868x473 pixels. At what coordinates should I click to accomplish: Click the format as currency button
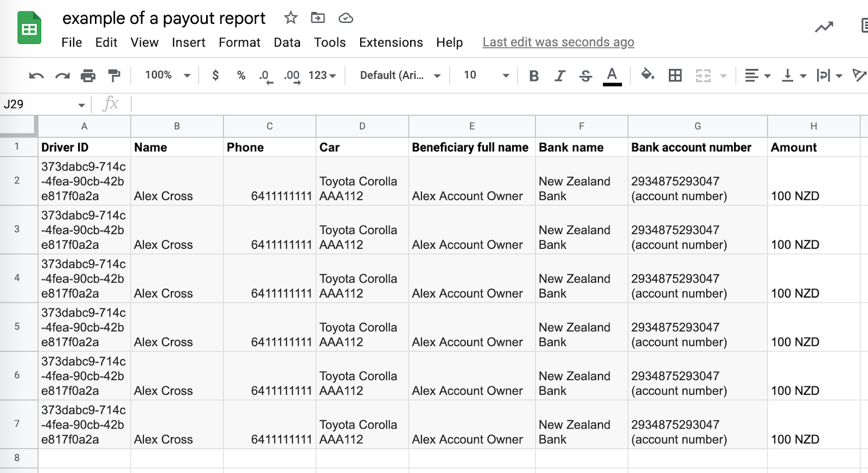click(x=215, y=75)
